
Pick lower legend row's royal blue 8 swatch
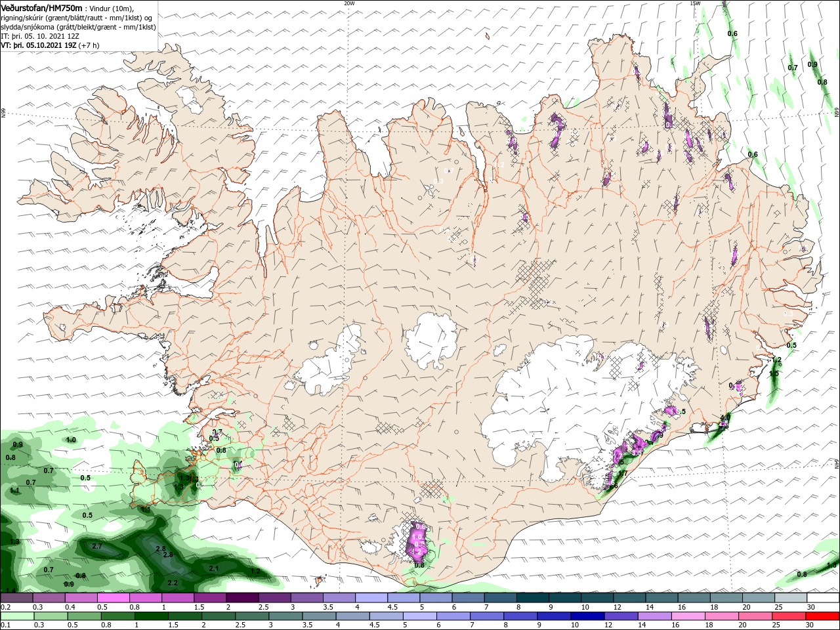[x=520, y=616]
